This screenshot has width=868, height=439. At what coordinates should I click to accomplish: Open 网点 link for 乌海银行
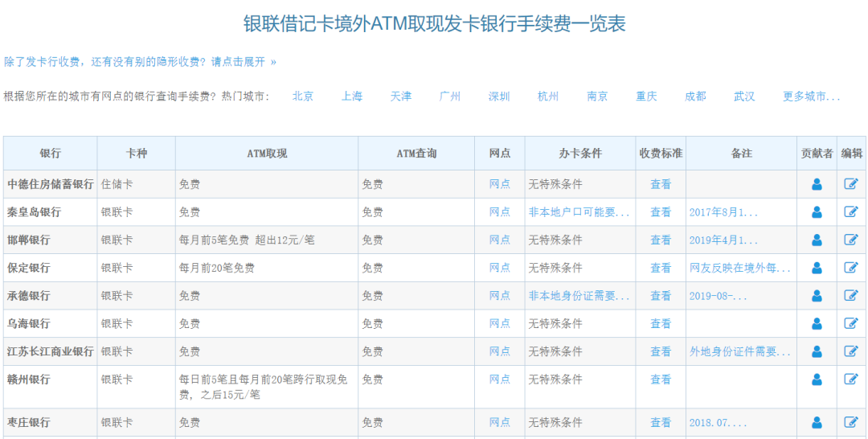499,323
